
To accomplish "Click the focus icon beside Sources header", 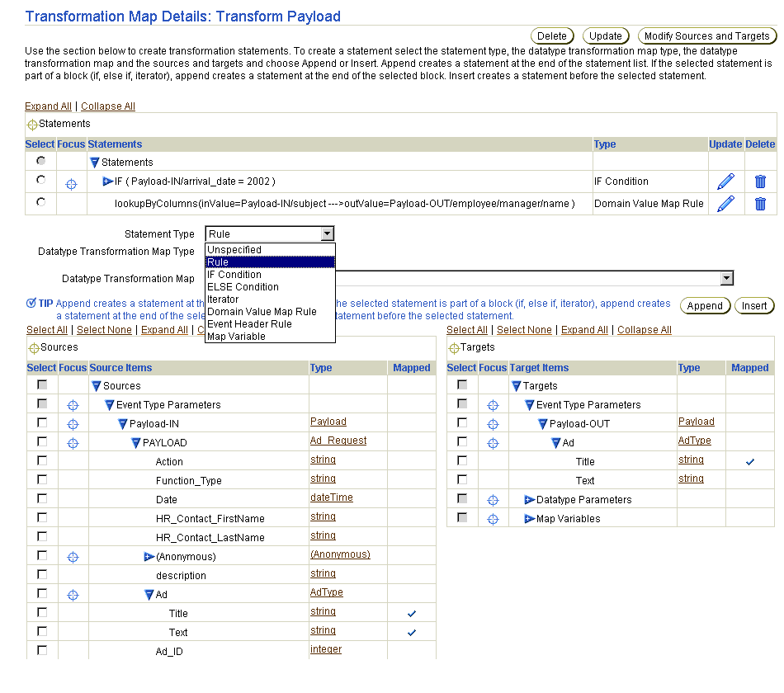I will pos(34,348).
